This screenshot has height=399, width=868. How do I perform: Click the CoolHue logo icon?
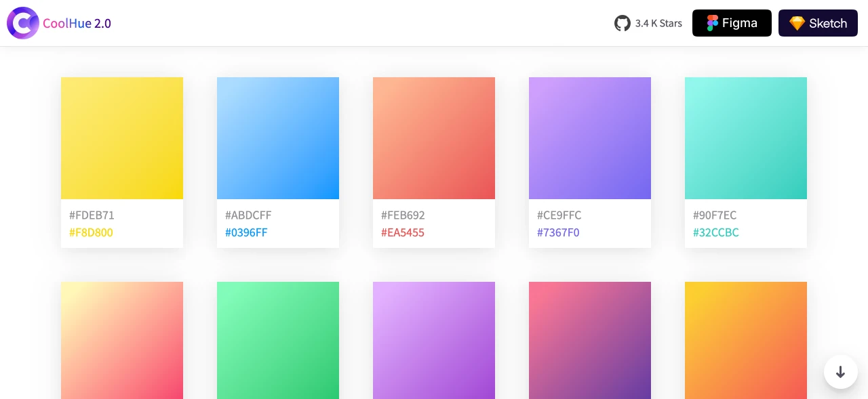point(23,22)
